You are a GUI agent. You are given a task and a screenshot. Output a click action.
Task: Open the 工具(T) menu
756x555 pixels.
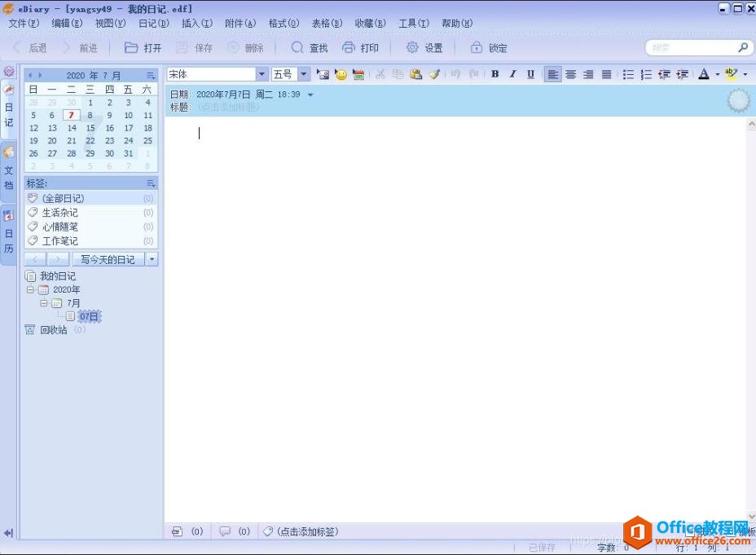click(x=414, y=23)
